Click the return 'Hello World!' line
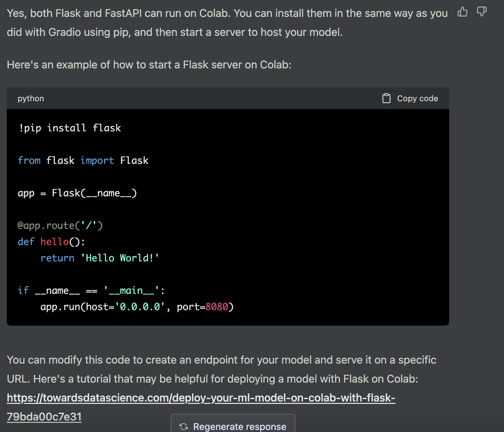This screenshot has width=504, height=432. [x=100, y=258]
